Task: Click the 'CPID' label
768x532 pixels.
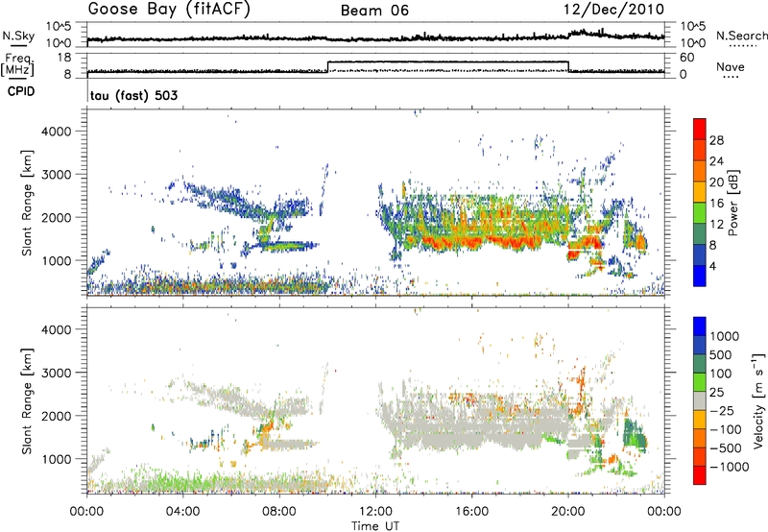Action: [x=21, y=91]
